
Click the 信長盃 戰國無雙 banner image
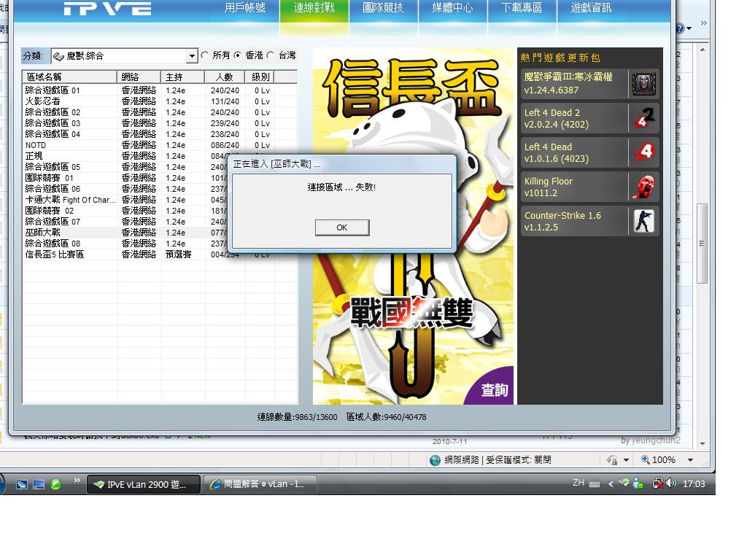click(x=413, y=226)
